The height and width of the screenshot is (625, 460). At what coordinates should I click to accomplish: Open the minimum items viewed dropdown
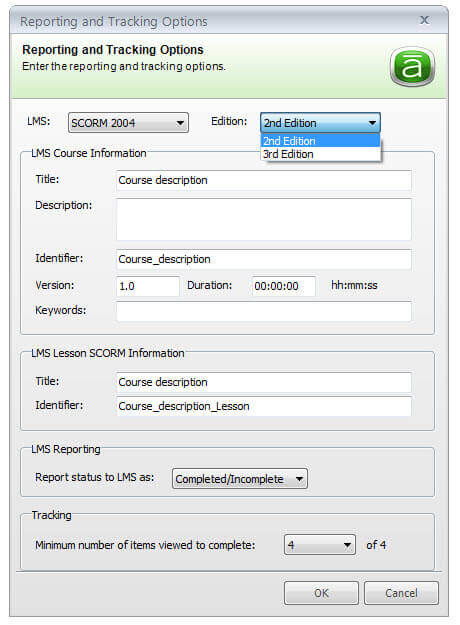coord(320,544)
